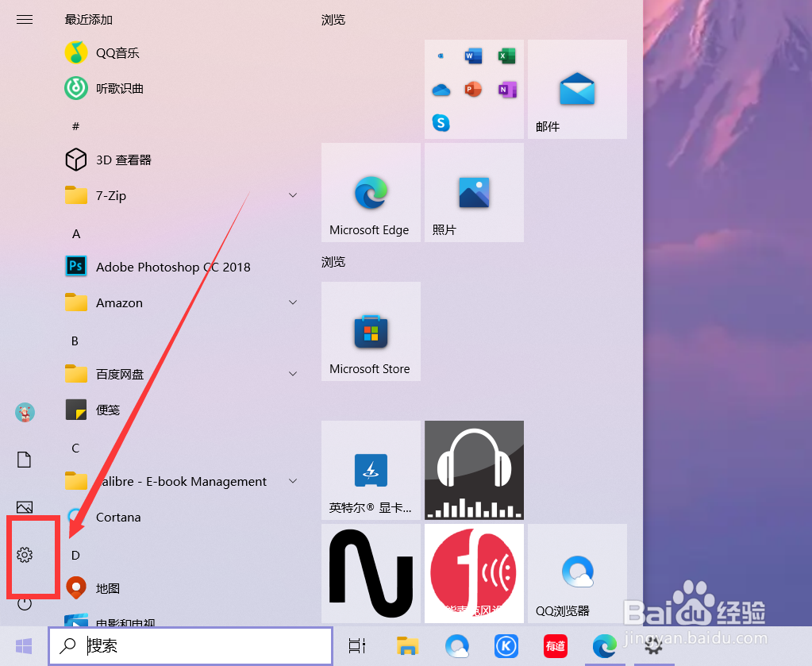Open 便笺 sticky notes app

pyautogui.click(x=181, y=410)
